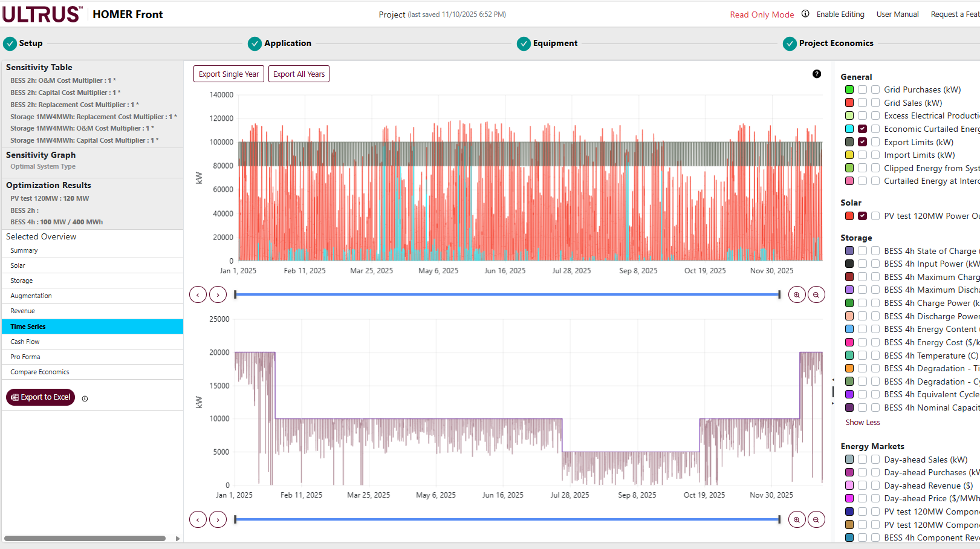The image size is (980, 549).
Task: Click the left sidebar horizontal scrollbar
Action: 85,538
